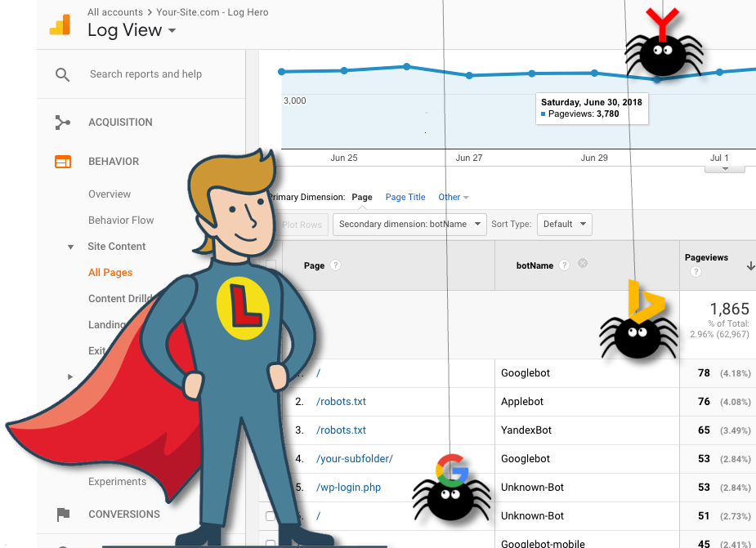Click the 78 pageviews value

(x=704, y=373)
